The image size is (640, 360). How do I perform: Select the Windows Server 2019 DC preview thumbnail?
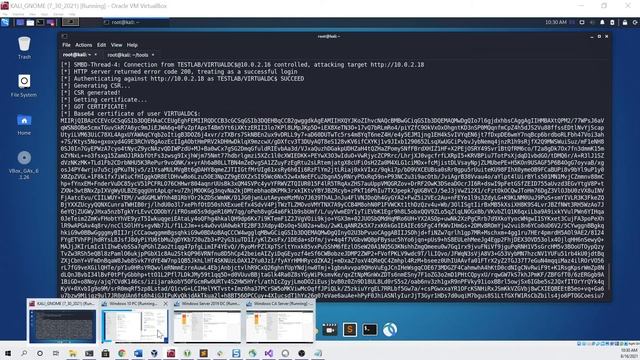[x=207, y=322]
